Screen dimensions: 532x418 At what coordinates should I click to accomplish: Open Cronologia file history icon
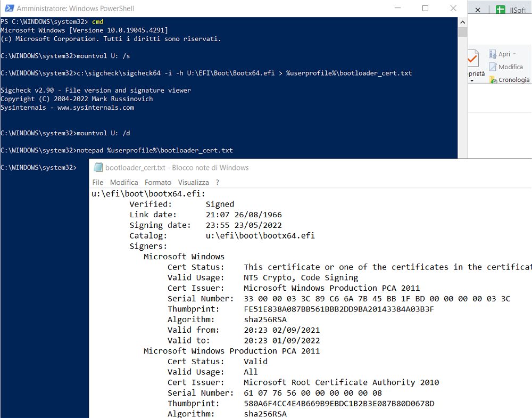[x=493, y=80]
